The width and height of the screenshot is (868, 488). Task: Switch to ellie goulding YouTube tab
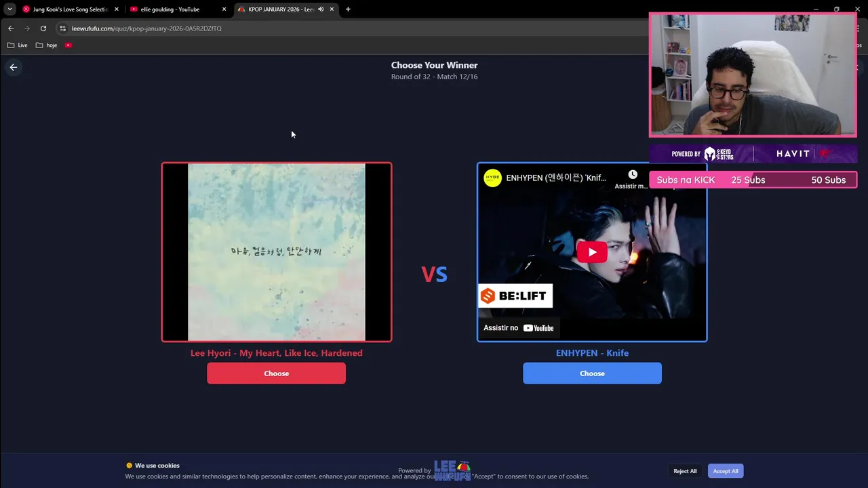tap(170, 9)
